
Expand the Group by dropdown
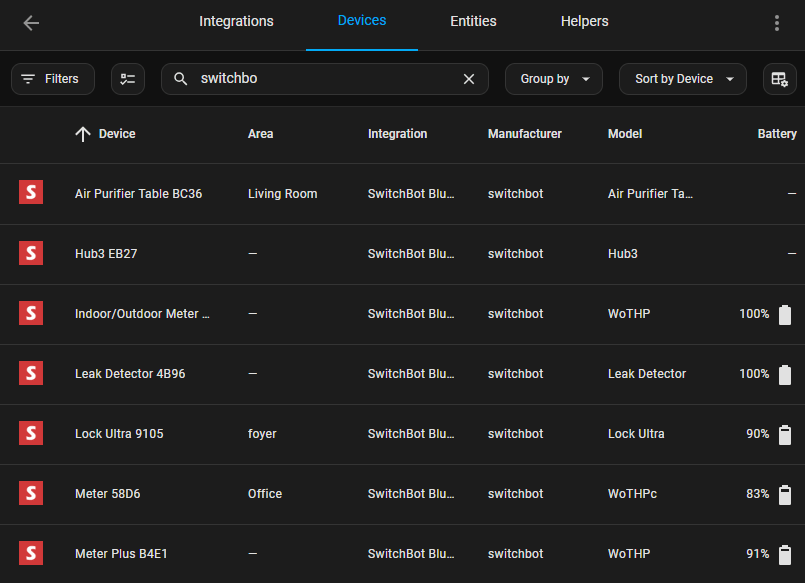coord(554,79)
